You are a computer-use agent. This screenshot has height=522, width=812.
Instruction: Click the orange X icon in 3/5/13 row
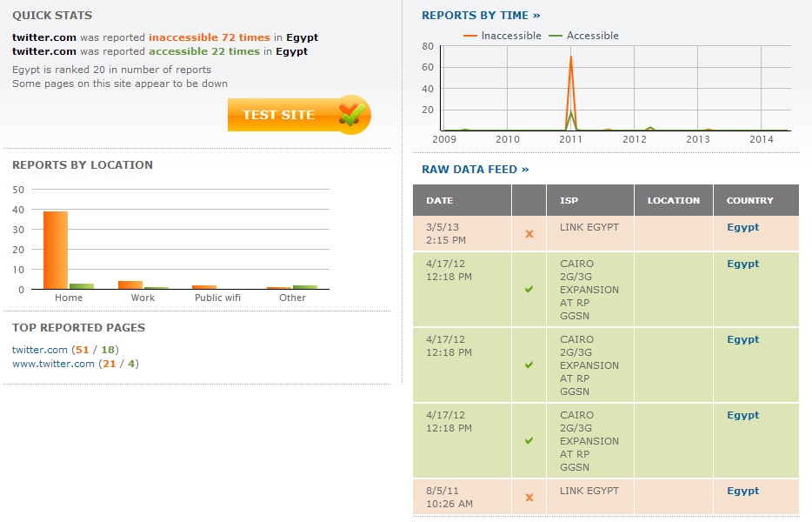529,234
